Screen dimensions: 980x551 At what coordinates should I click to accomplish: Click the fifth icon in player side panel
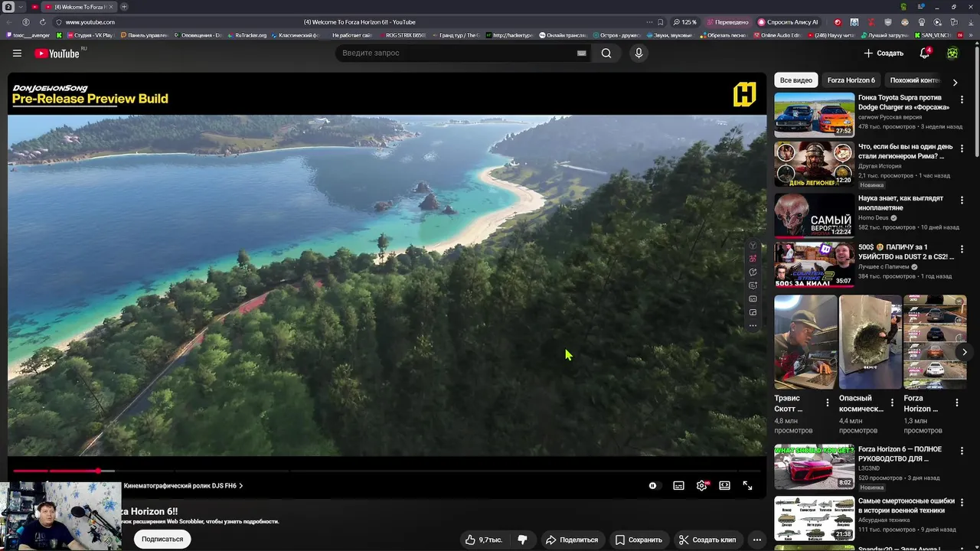point(753,298)
